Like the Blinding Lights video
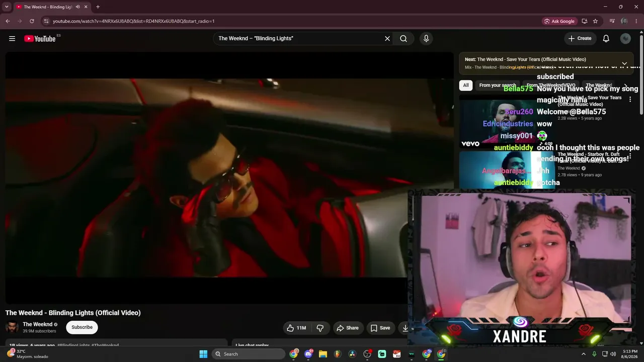The height and width of the screenshot is (362, 644). tap(296, 328)
